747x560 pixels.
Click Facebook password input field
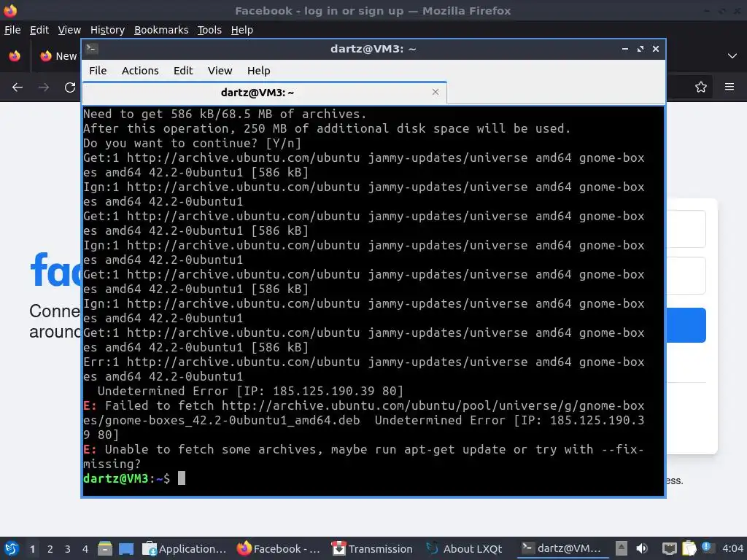click(x=686, y=276)
